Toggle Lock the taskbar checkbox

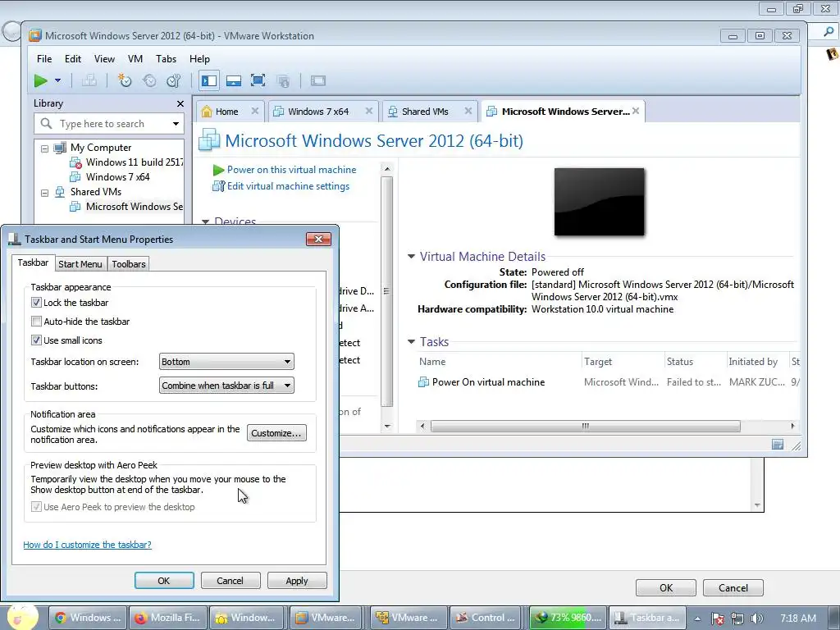(36, 303)
